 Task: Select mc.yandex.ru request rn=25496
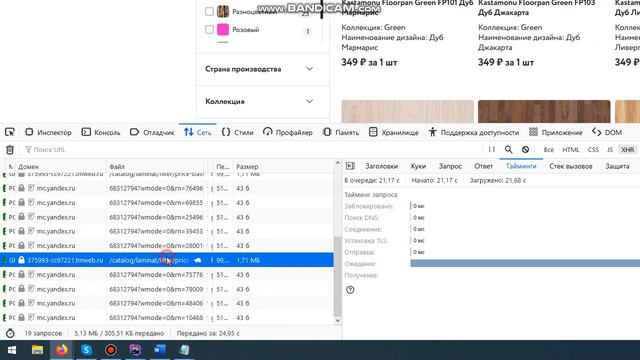167,217
